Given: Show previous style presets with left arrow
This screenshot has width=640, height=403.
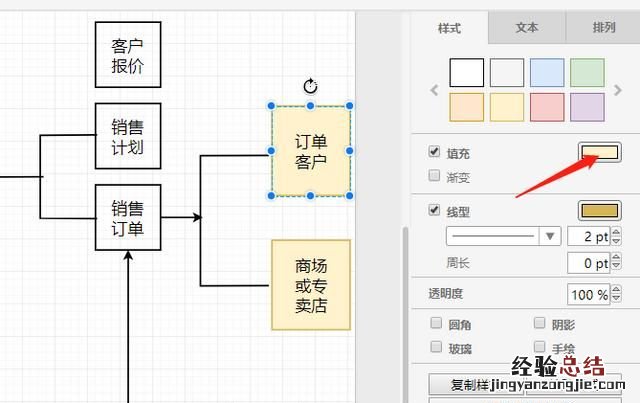Looking at the screenshot, I should (434, 90).
